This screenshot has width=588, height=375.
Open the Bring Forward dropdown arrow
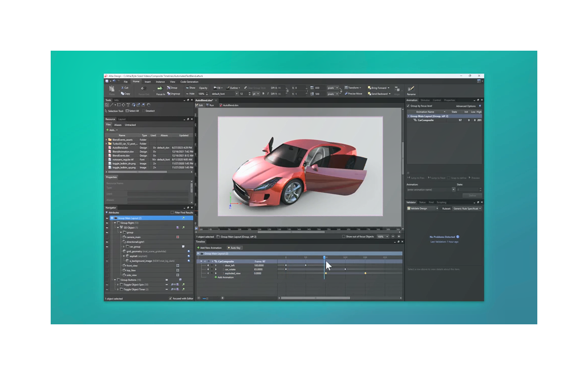click(x=388, y=88)
